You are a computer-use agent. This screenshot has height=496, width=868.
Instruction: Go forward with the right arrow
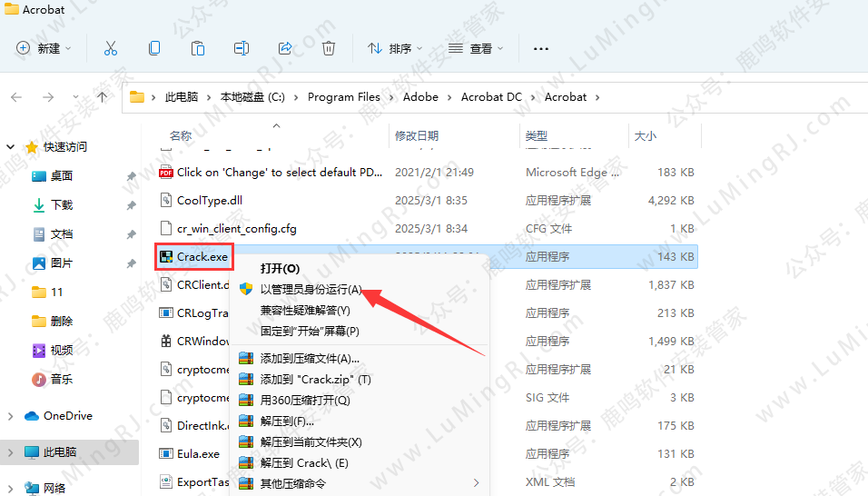click(48, 97)
